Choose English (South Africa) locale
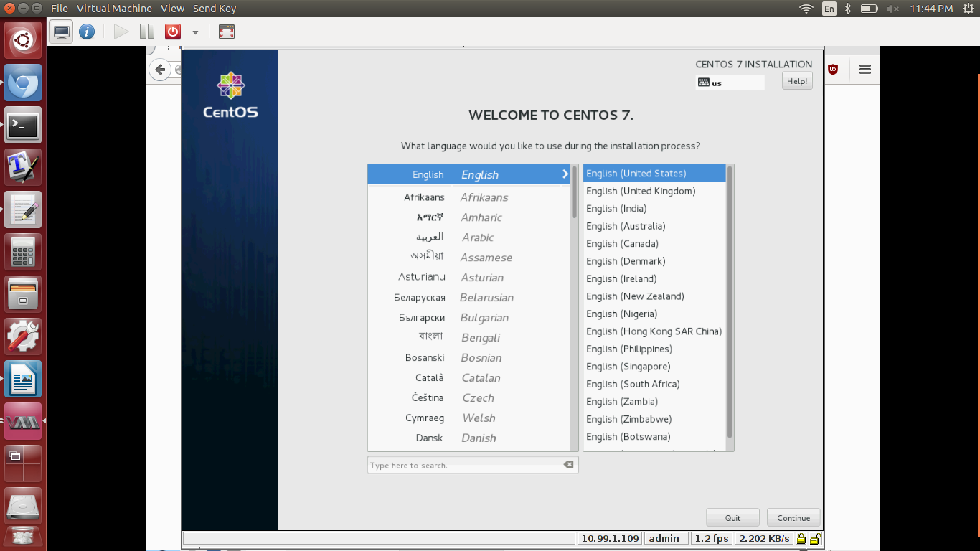 click(654, 385)
